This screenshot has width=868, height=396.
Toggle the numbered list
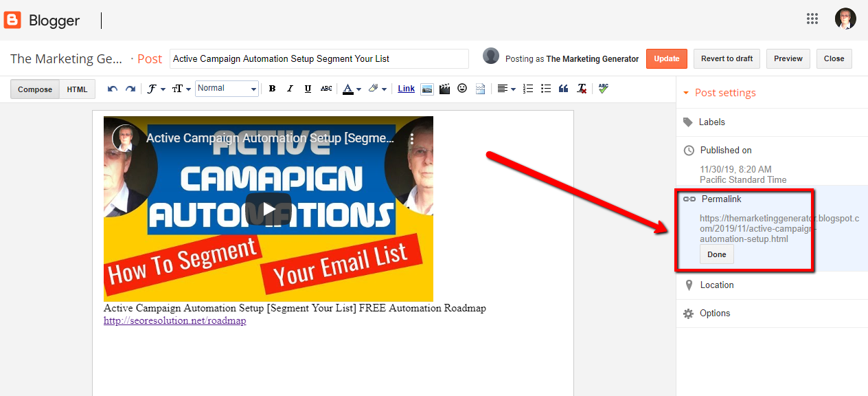[x=528, y=89]
